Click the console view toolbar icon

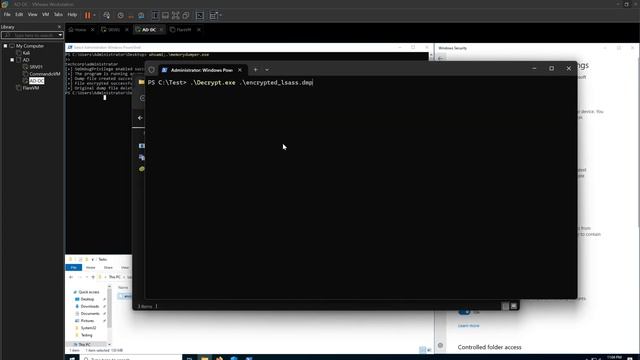coord(200,16)
